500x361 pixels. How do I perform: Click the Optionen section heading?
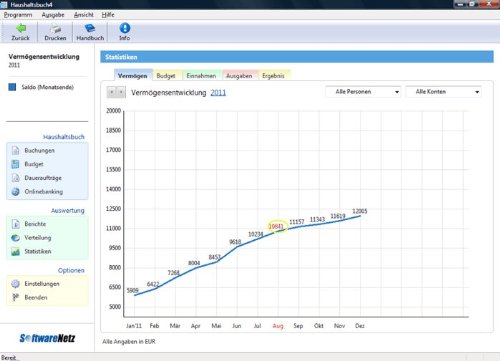click(71, 270)
